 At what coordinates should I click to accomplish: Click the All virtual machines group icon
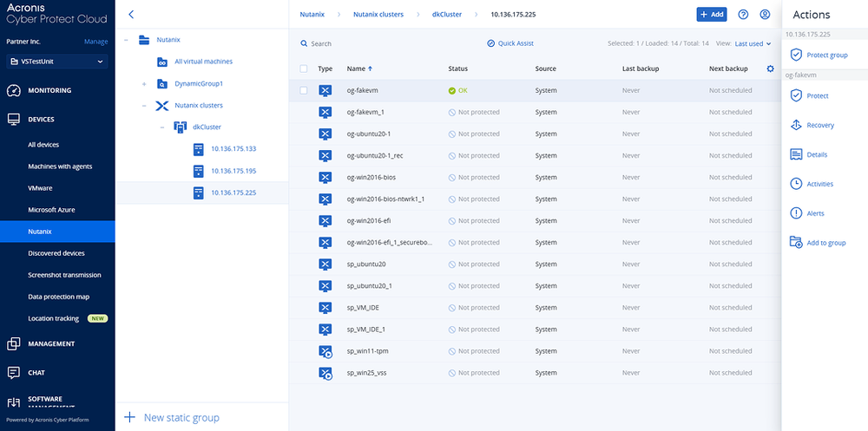point(162,62)
